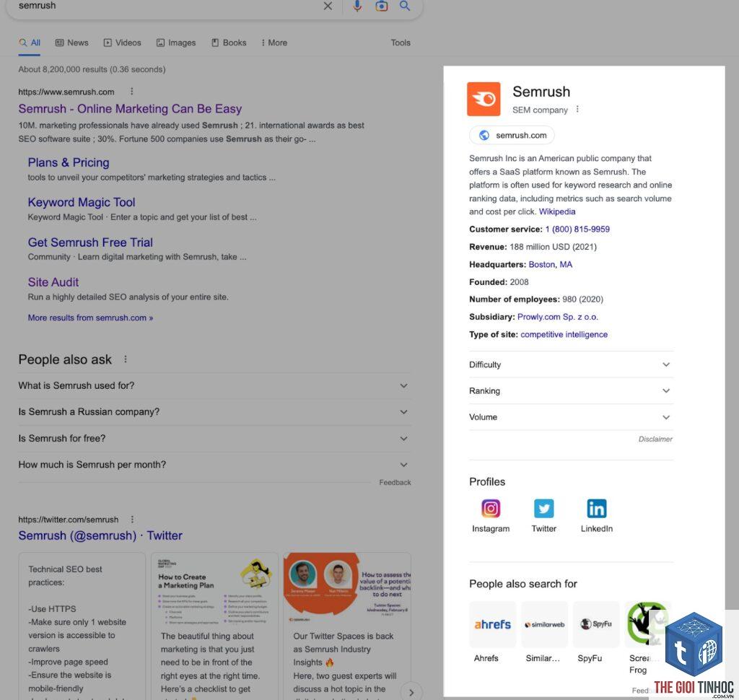Click the Disclaimer link in knowledge panel

(655, 439)
